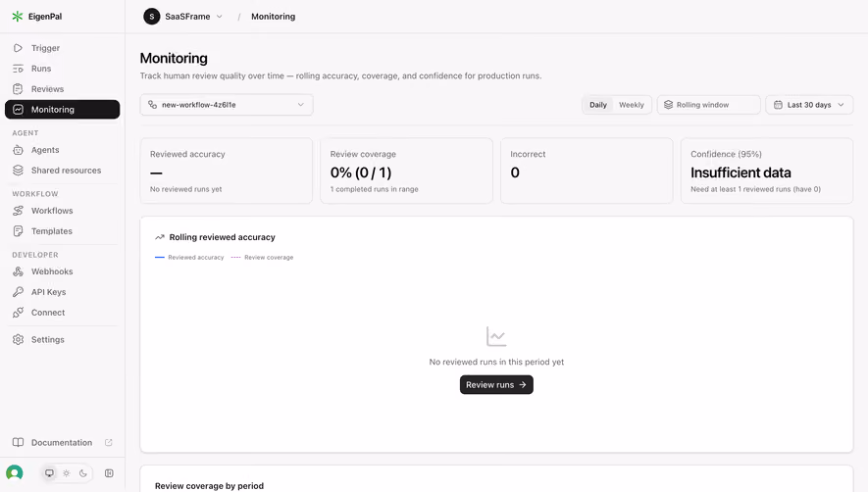This screenshot has height=492, width=868.
Task: Go to Workflows
Action: [62, 211]
